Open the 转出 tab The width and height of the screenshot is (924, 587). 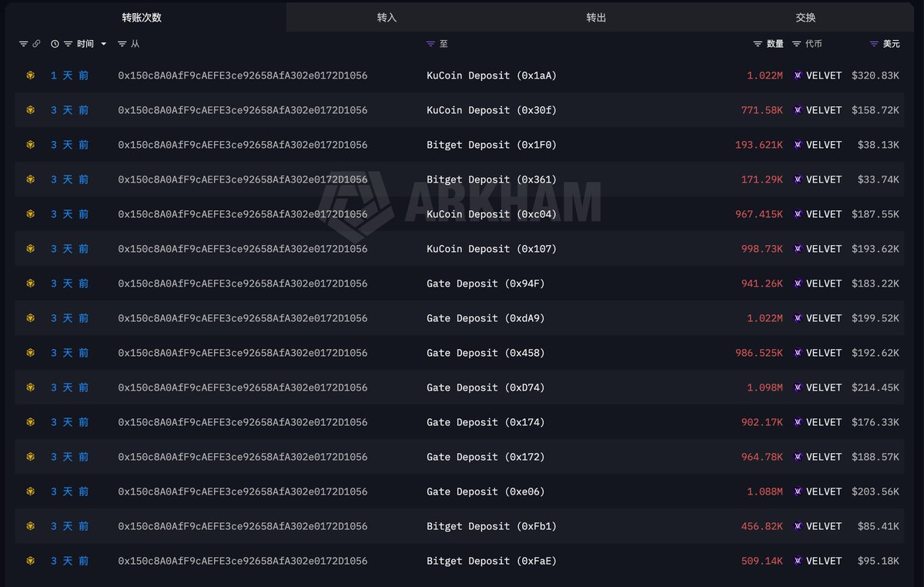(596, 17)
